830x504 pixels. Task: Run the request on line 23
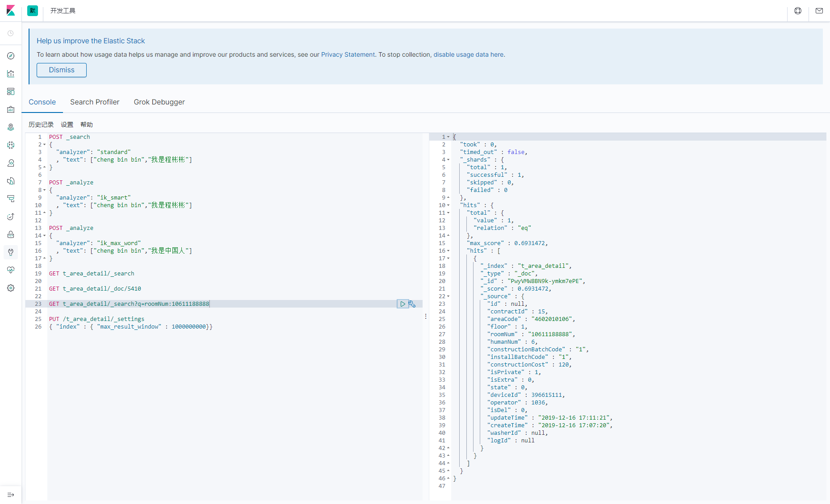[x=402, y=304]
